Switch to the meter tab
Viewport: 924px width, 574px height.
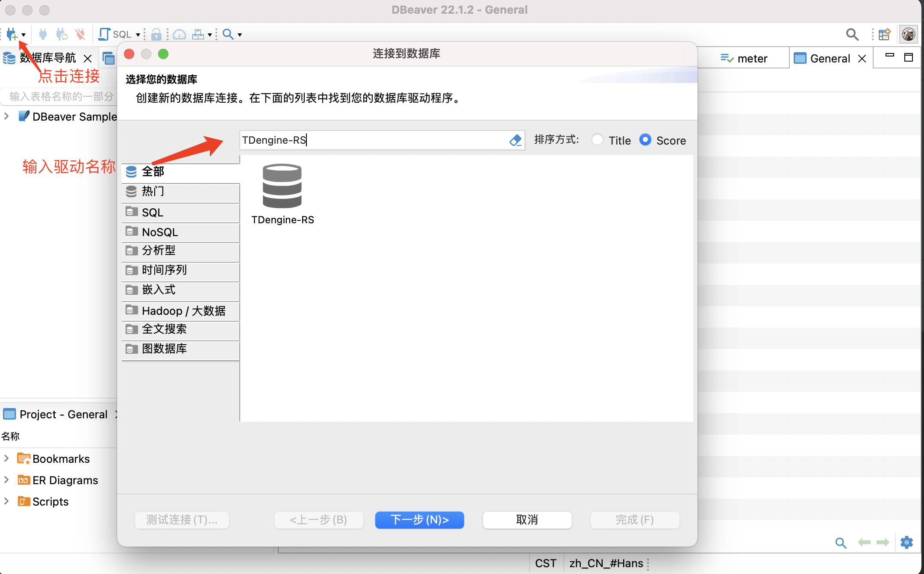click(x=752, y=58)
